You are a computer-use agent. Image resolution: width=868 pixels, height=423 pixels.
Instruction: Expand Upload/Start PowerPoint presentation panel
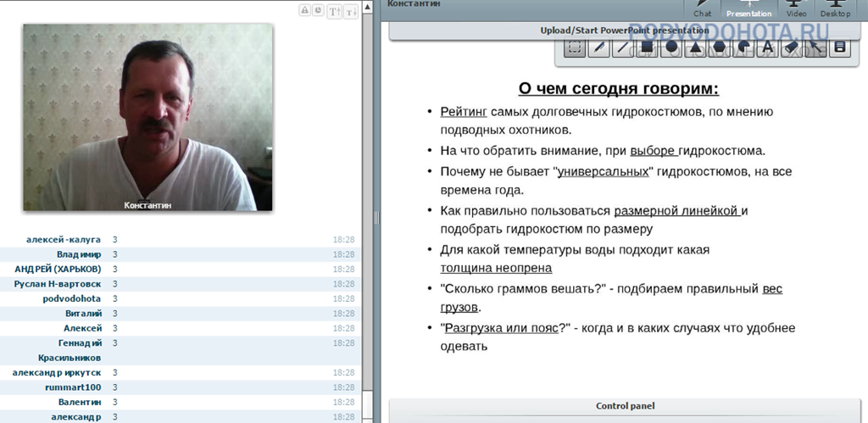(x=625, y=31)
